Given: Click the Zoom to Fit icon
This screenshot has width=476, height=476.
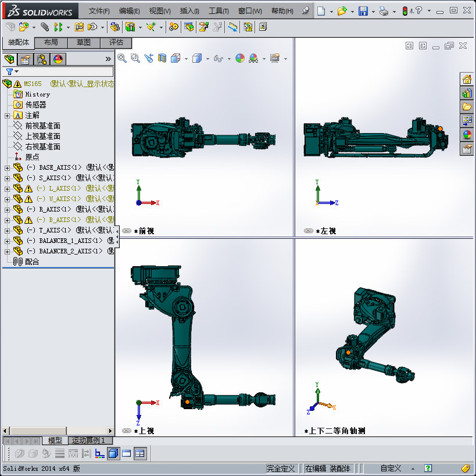Looking at the screenshot, I should 122,58.
